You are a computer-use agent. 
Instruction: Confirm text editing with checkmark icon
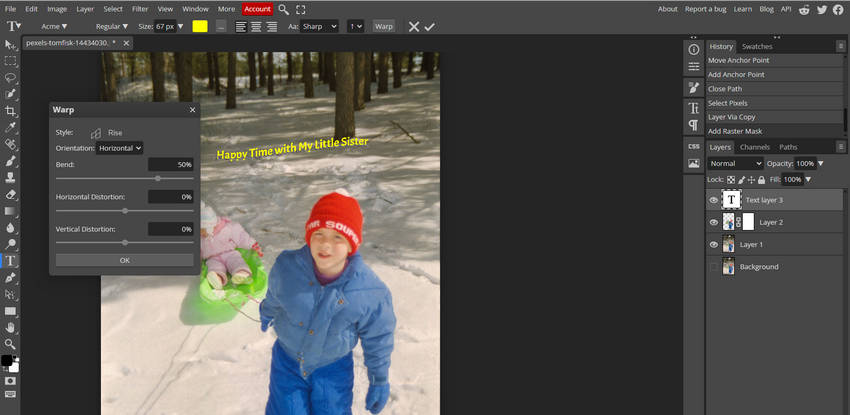pyautogui.click(x=429, y=27)
